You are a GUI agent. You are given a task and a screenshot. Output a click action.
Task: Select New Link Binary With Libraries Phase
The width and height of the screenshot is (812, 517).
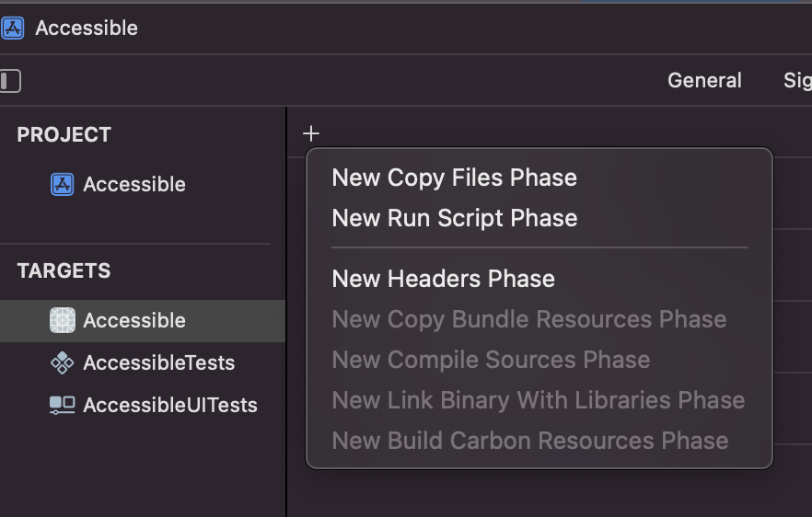[538, 400]
